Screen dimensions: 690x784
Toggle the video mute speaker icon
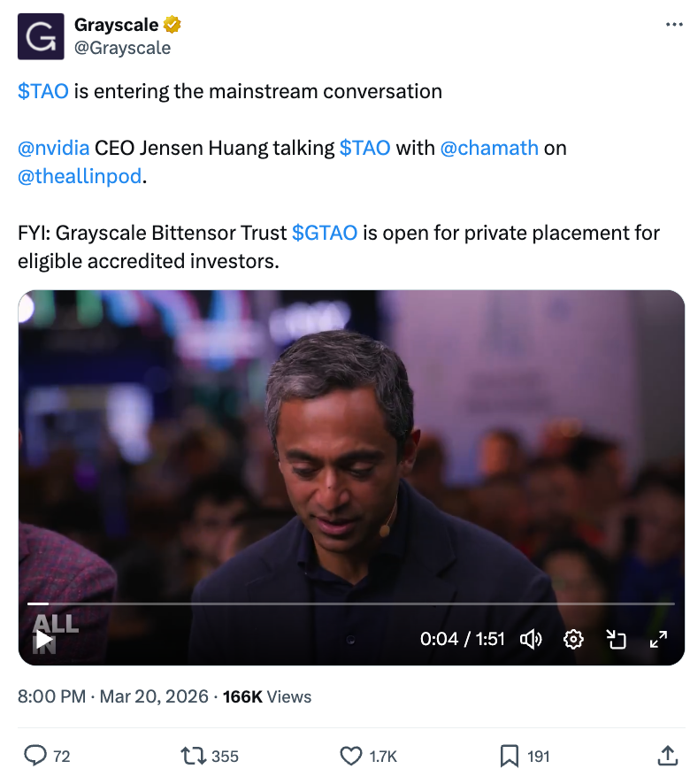tap(531, 639)
